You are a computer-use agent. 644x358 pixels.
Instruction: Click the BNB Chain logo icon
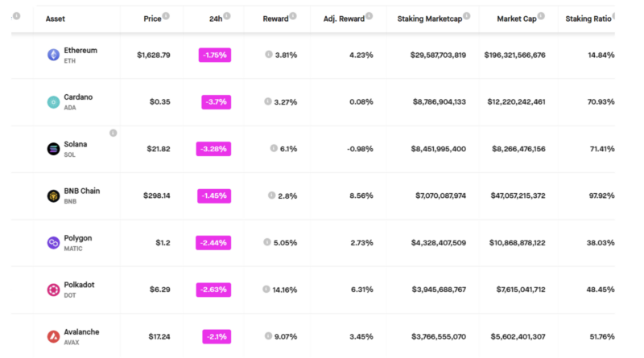pyautogui.click(x=53, y=195)
